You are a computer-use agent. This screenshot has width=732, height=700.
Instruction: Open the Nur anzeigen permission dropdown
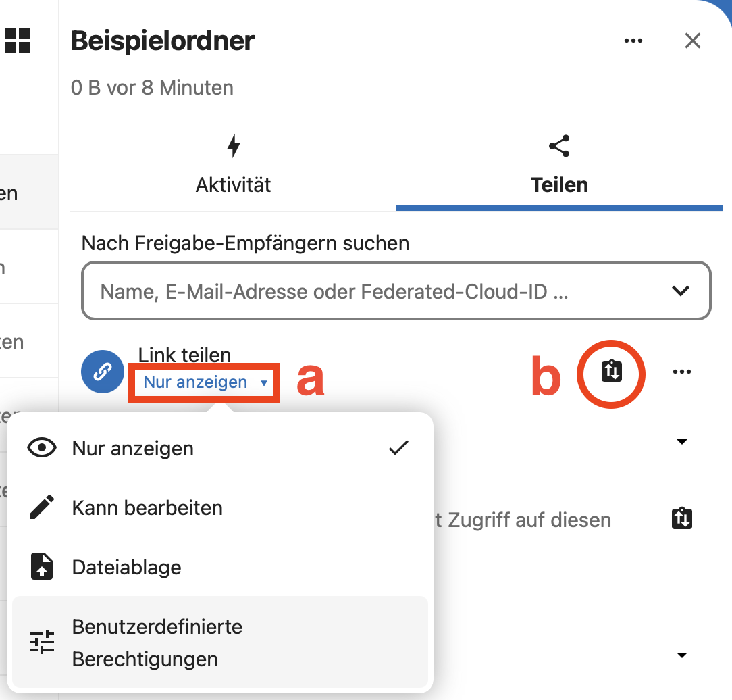pos(204,383)
